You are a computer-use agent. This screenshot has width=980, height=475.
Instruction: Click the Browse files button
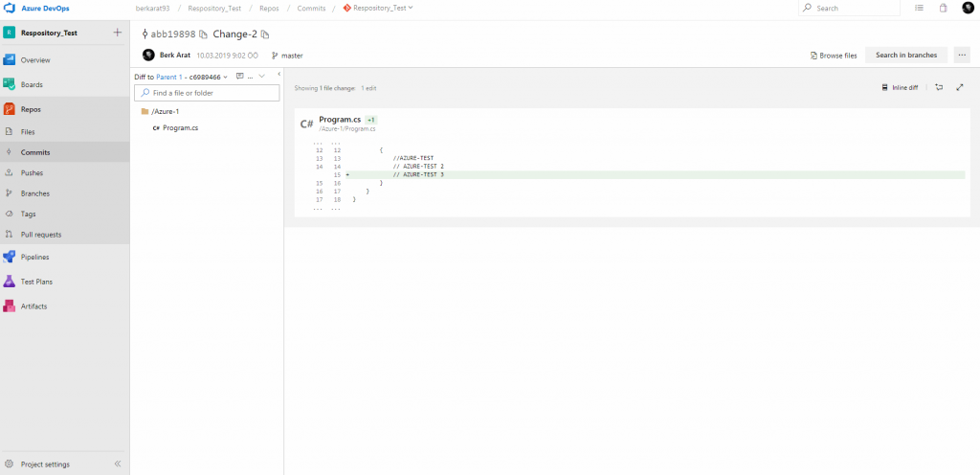834,55
